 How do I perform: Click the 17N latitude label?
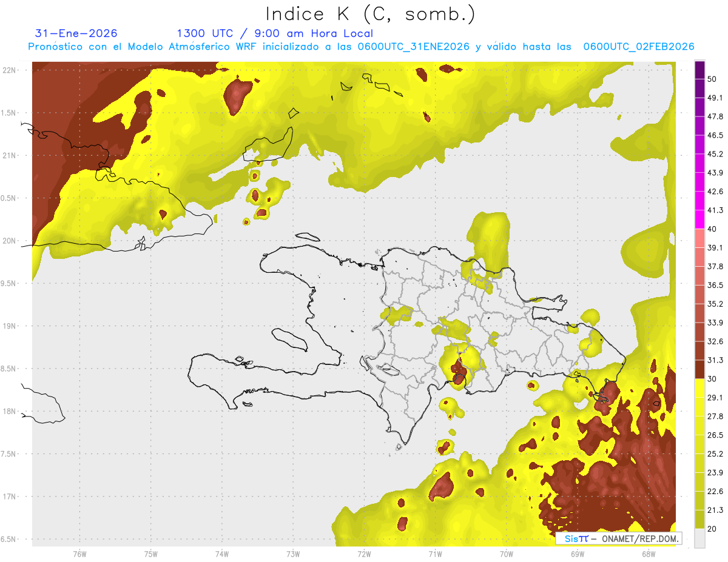tap(10, 497)
